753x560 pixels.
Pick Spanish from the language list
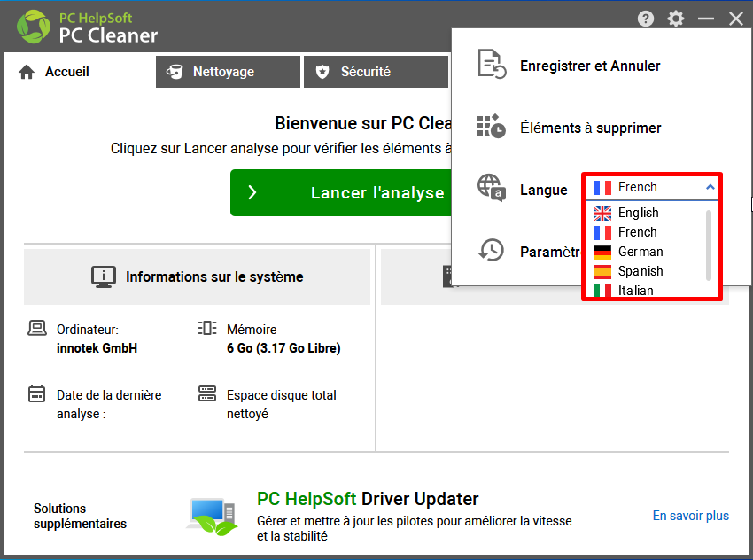[x=640, y=271]
